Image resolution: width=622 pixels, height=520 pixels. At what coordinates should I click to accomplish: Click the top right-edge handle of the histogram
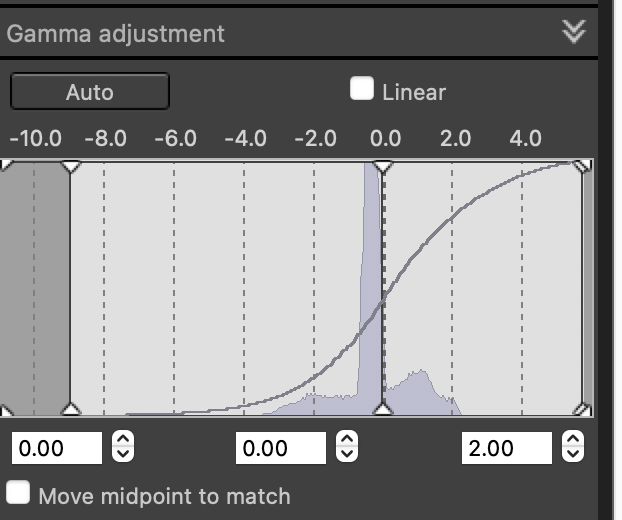pos(584,165)
